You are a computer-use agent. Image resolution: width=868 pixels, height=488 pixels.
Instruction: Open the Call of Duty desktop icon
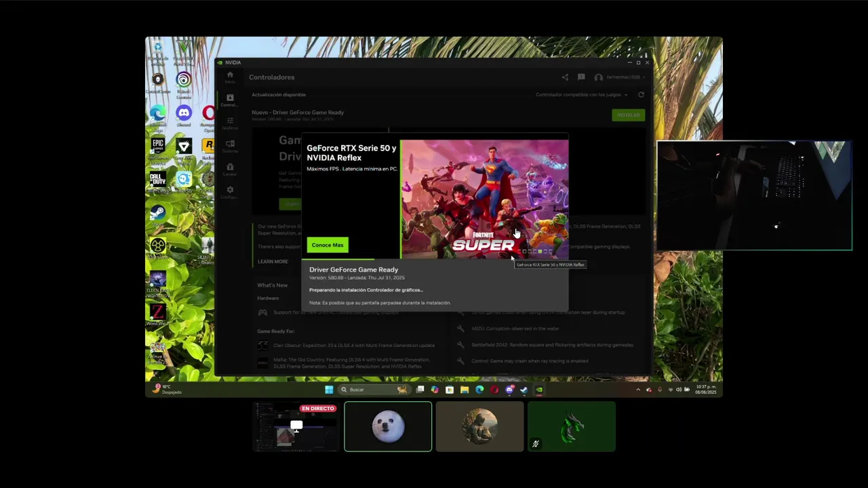158,182
